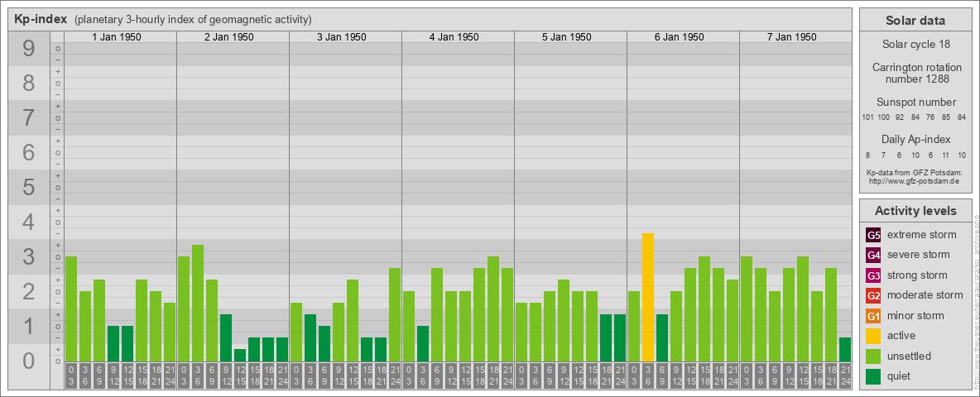Click the 'Sunspot number' label
Viewport: 980px width, 397px height.
pos(915,103)
